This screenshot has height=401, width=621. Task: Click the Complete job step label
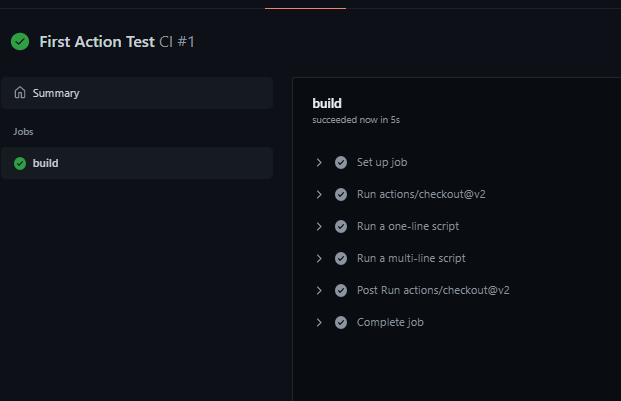tap(390, 323)
